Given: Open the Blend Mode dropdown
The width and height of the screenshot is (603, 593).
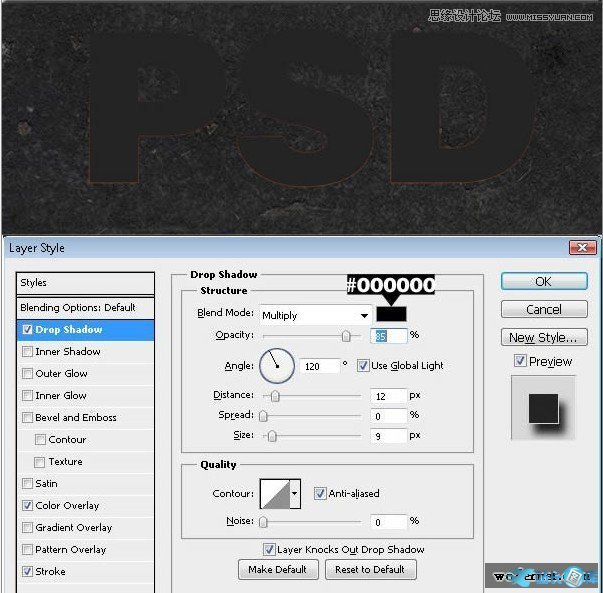Looking at the screenshot, I should 315,315.
